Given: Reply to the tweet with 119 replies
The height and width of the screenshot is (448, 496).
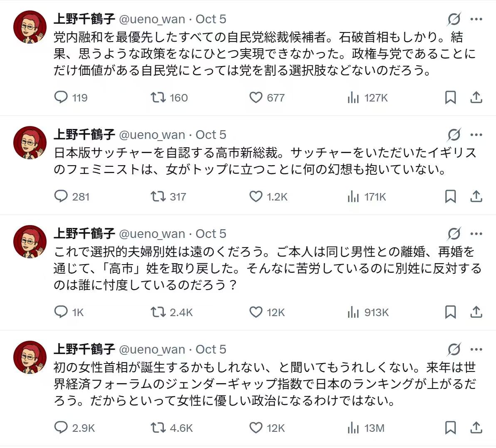Looking at the screenshot, I should [x=61, y=97].
